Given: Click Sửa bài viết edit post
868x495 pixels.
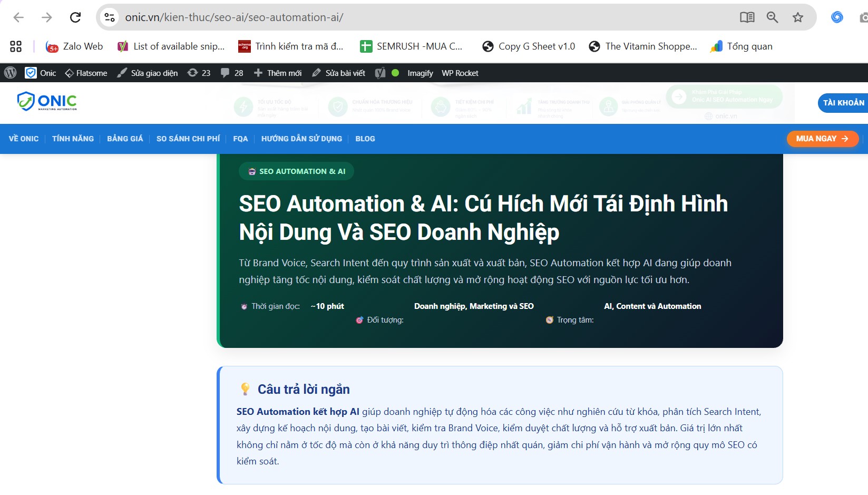Looking at the screenshot, I should coord(338,73).
